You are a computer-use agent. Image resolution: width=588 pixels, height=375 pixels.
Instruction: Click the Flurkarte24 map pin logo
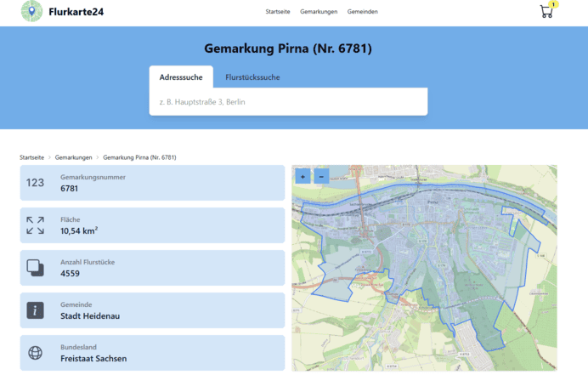(x=31, y=11)
